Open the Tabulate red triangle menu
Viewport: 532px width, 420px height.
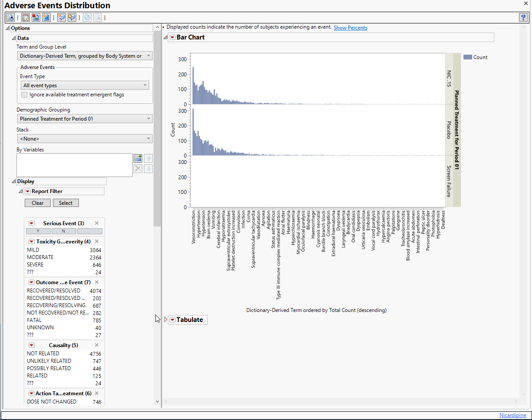tap(172, 320)
